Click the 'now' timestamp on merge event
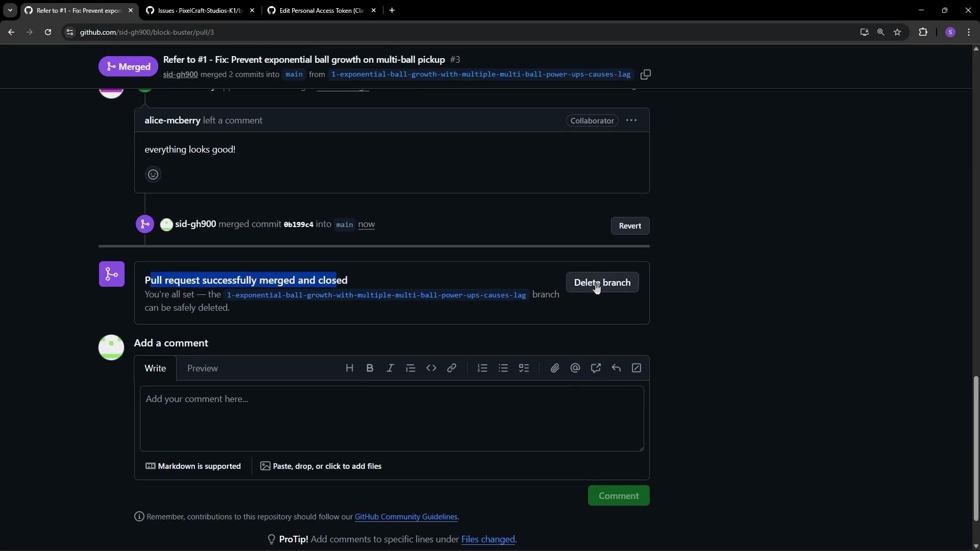The height and width of the screenshot is (551, 980). [x=366, y=224]
